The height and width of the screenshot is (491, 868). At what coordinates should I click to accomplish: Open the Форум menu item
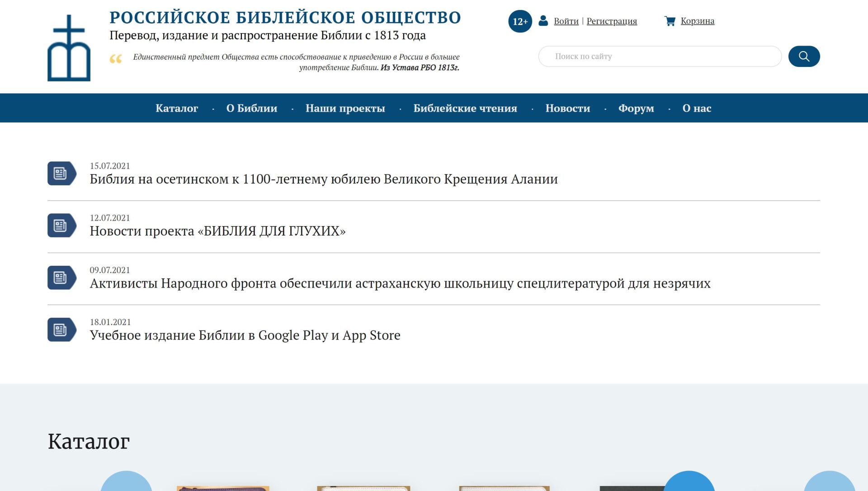tap(636, 108)
